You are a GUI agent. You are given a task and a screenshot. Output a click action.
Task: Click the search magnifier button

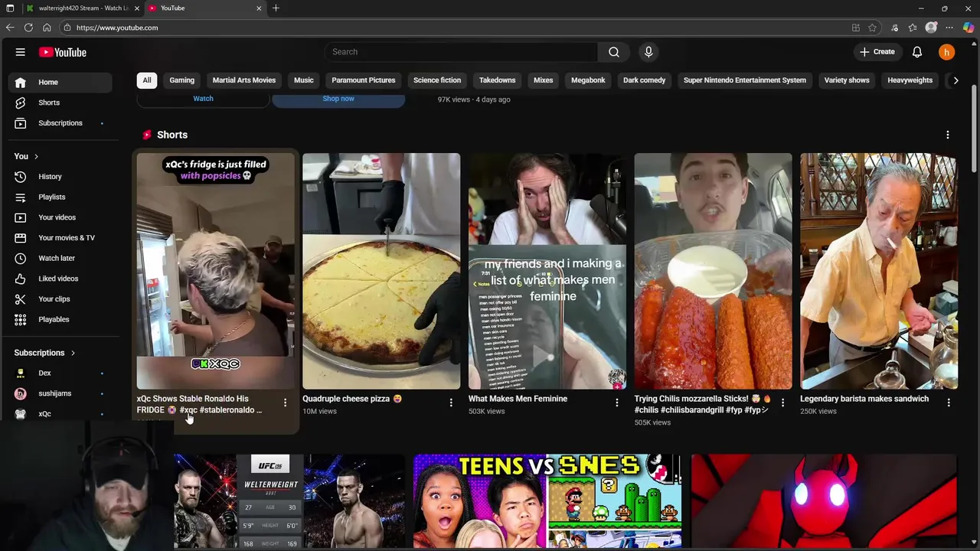[613, 52]
